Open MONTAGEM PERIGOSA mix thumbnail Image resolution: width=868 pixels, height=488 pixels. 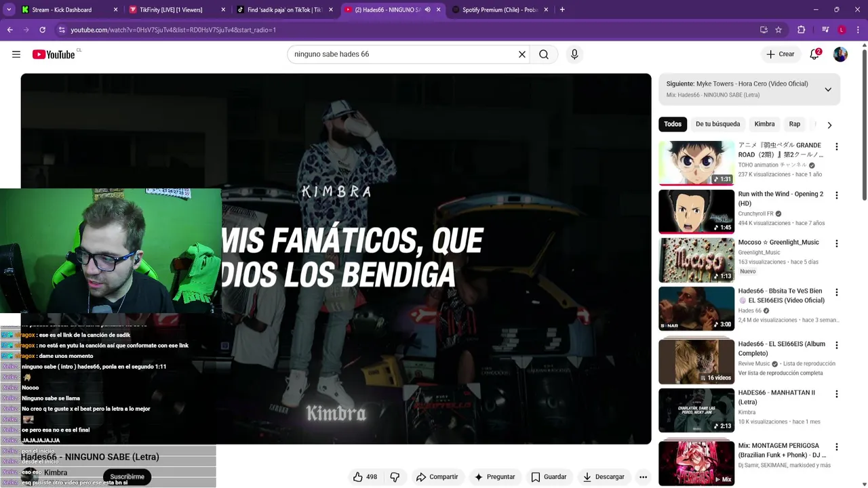coord(696,463)
